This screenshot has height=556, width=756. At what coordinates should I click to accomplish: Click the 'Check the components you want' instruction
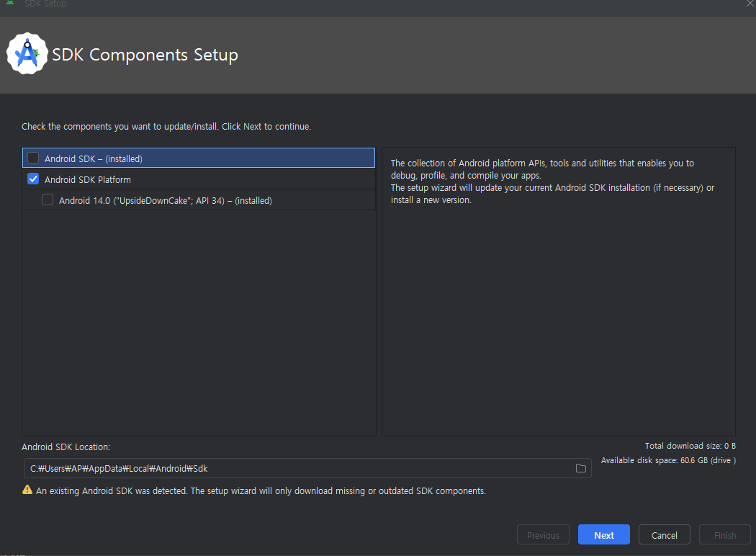pos(166,126)
